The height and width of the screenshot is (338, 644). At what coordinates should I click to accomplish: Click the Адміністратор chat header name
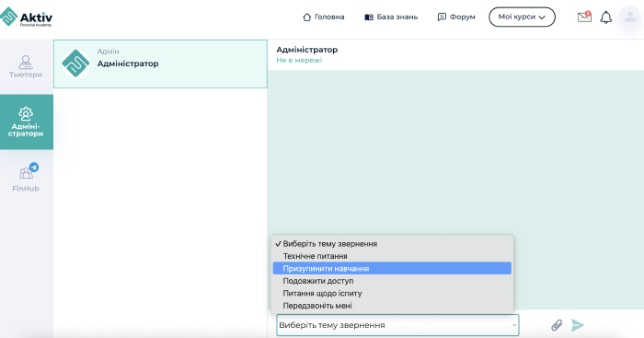point(306,50)
